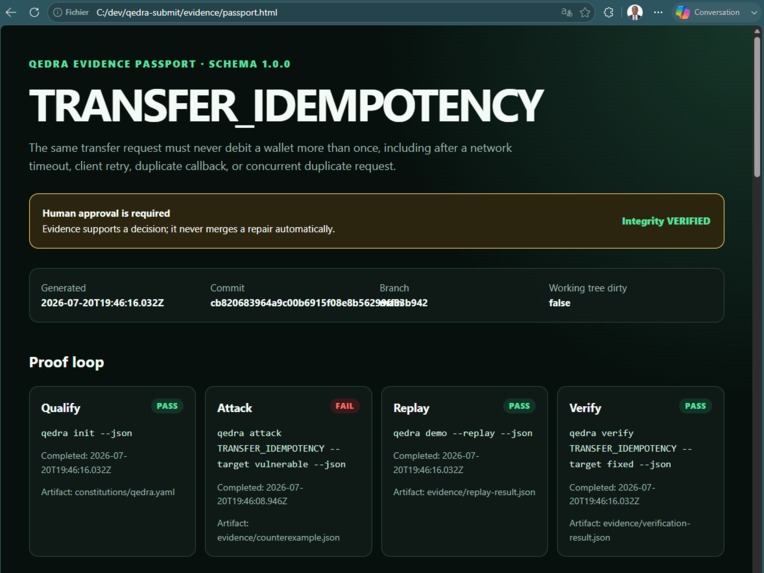764x573 pixels.
Task: Click the Proof loop heading
Action: click(x=66, y=362)
